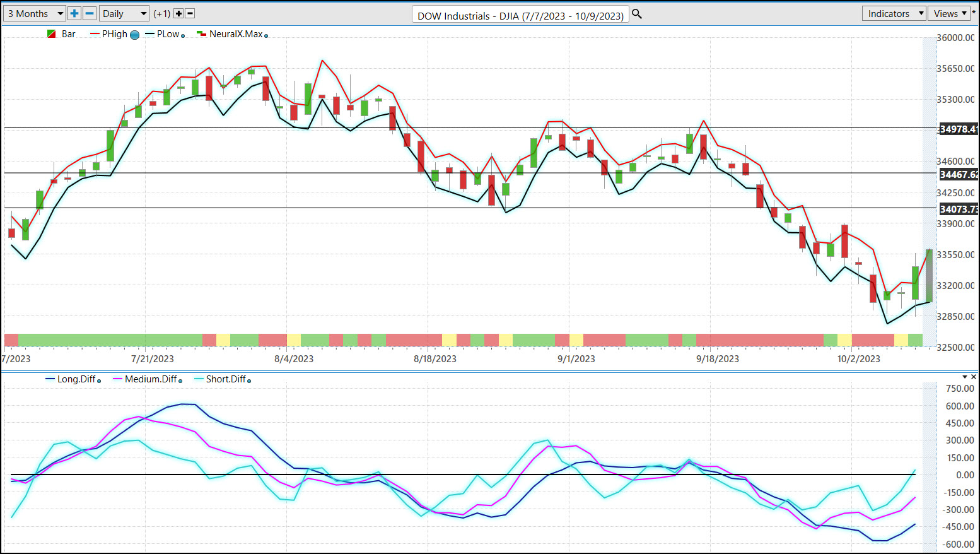
Task: Click the Bar legend label
Action: [x=69, y=34]
